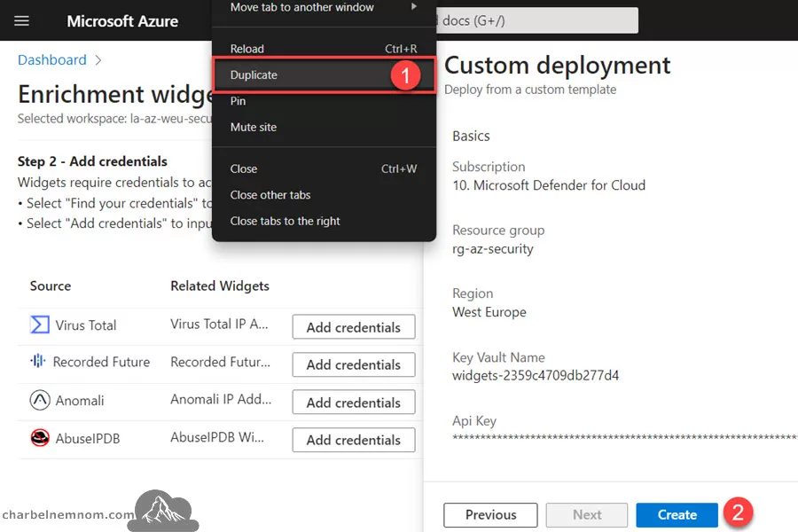Select Close from the context menu
This screenshot has height=532, width=798.
coord(324,169)
